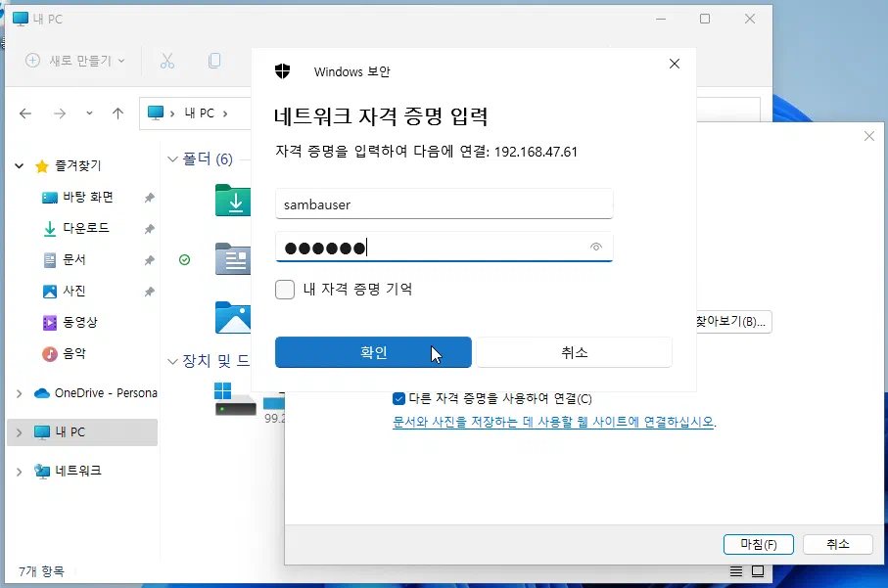
Task: Open the web site connection link
Action: click(x=552, y=421)
